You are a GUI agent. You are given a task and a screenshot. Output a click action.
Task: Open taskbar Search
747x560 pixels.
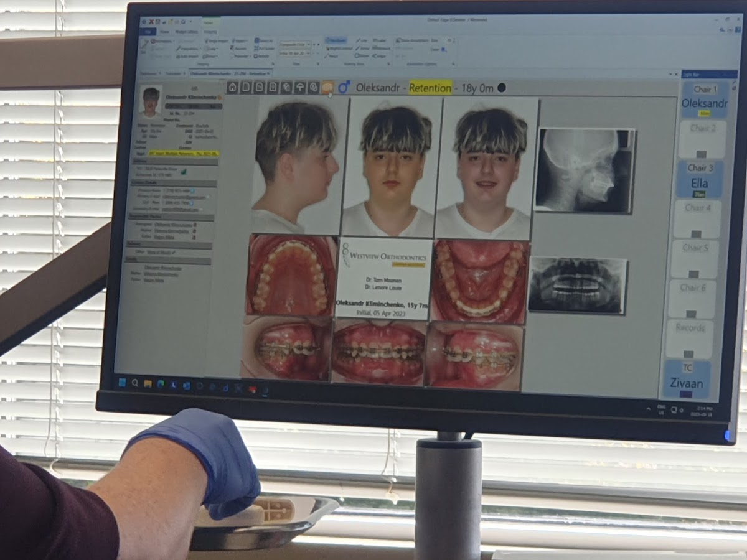point(134,383)
